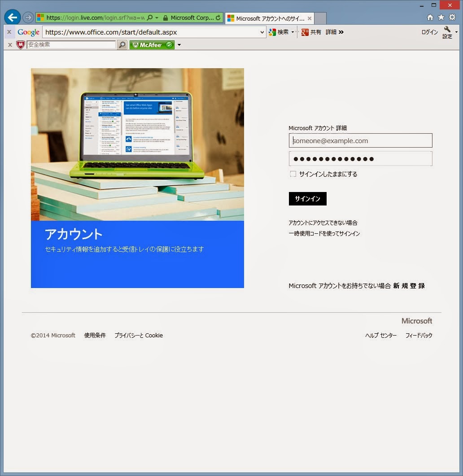Click the アカウント heading on blue banner

point(74,234)
